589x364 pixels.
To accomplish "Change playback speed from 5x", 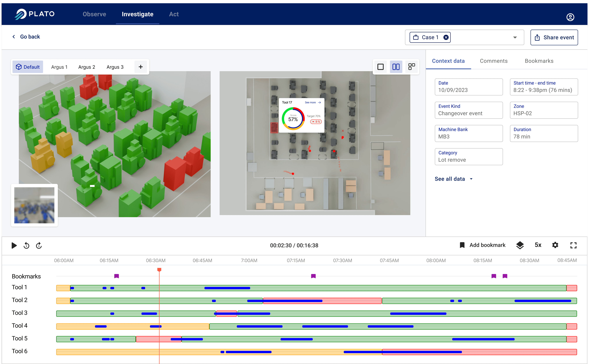I will click(538, 245).
